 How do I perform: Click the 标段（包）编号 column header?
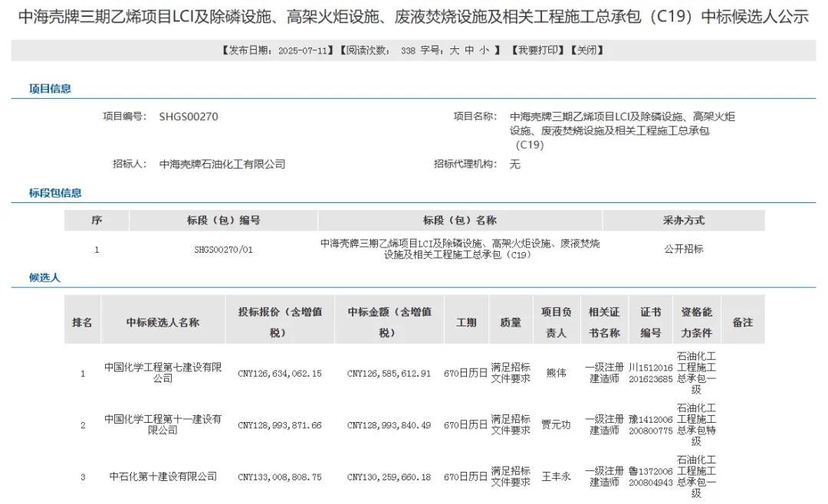[223, 221]
